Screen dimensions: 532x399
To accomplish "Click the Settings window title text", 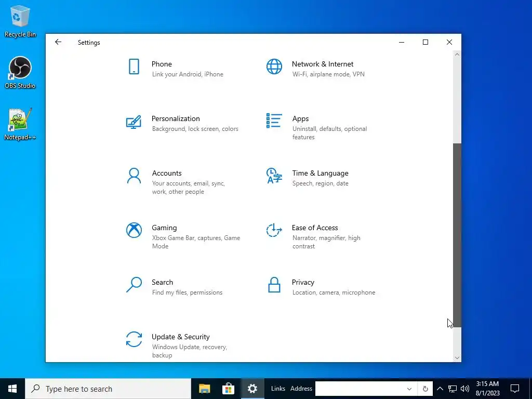I will (89, 43).
